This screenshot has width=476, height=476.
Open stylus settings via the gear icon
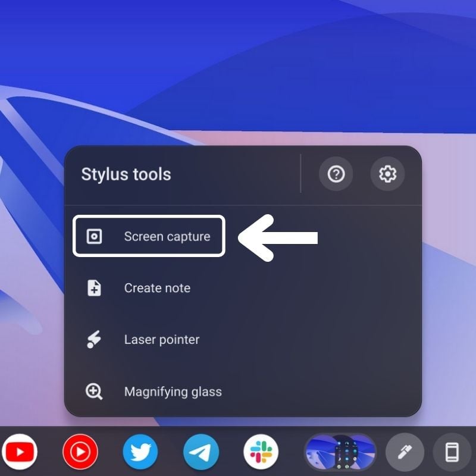[x=387, y=174]
